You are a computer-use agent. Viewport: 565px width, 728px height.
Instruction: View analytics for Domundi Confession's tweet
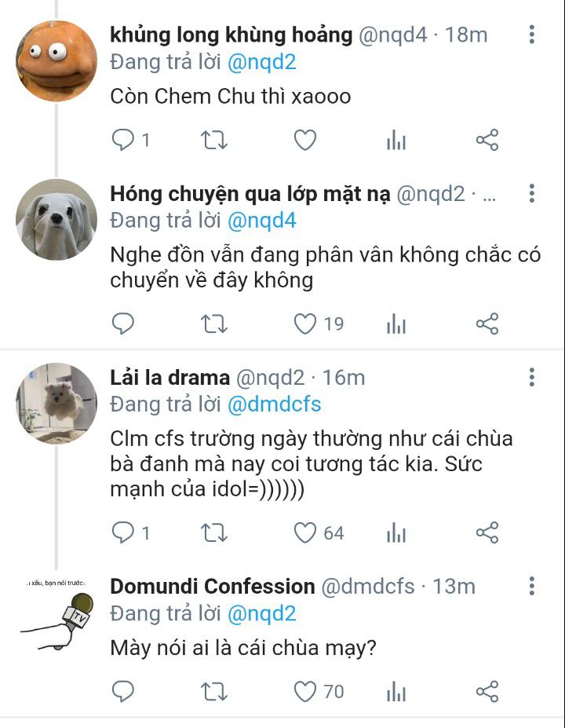coord(396,692)
